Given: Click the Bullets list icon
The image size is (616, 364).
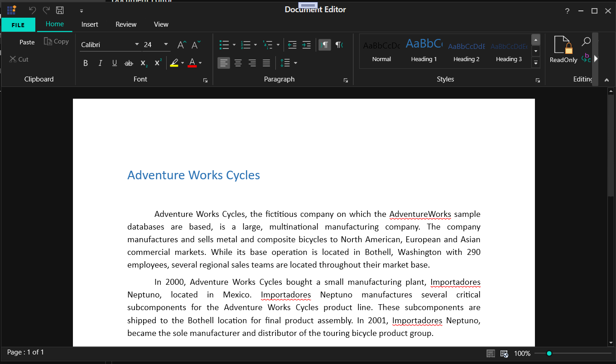Looking at the screenshot, I should click(224, 44).
